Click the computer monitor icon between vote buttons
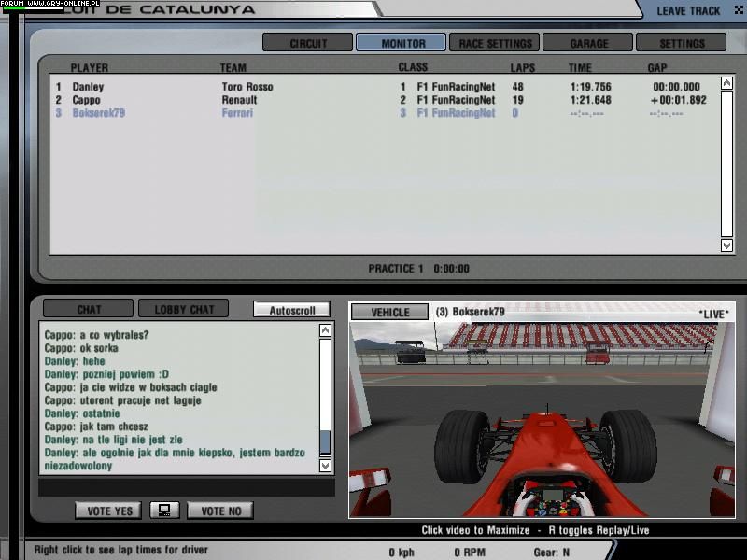The height and width of the screenshot is (560, 747). tap(164, 511)
